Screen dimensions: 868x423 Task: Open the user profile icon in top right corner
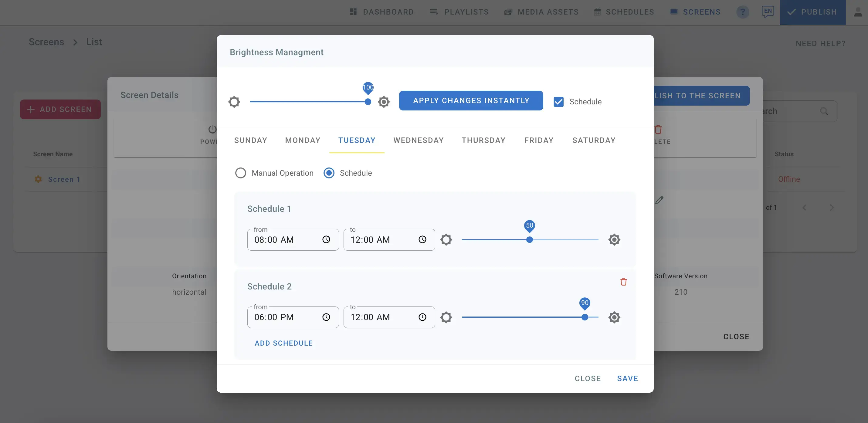tap(858, 12)
